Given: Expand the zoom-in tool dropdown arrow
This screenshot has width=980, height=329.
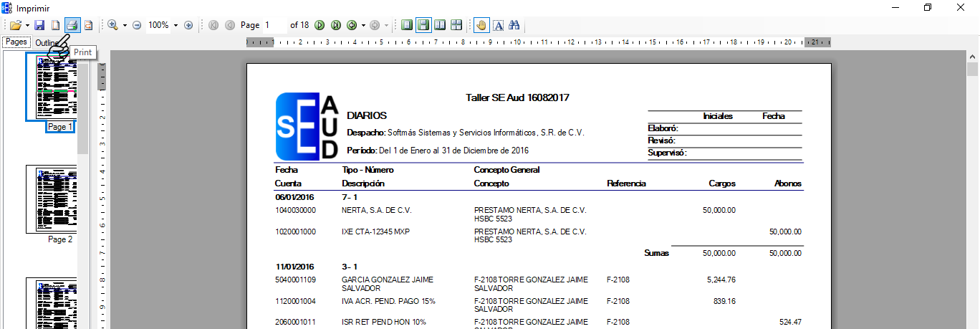Looking at the screenshot, I should (x=125, y=25).
